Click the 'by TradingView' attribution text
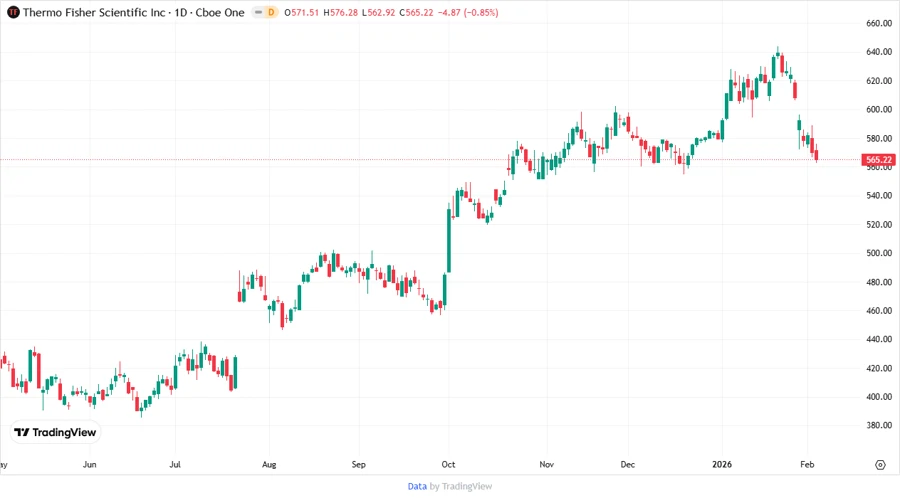 pos(461,486)
